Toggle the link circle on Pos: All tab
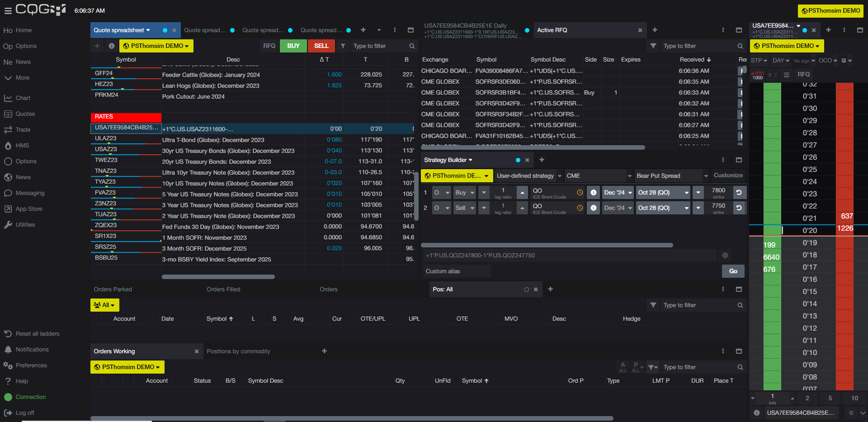 526,289
